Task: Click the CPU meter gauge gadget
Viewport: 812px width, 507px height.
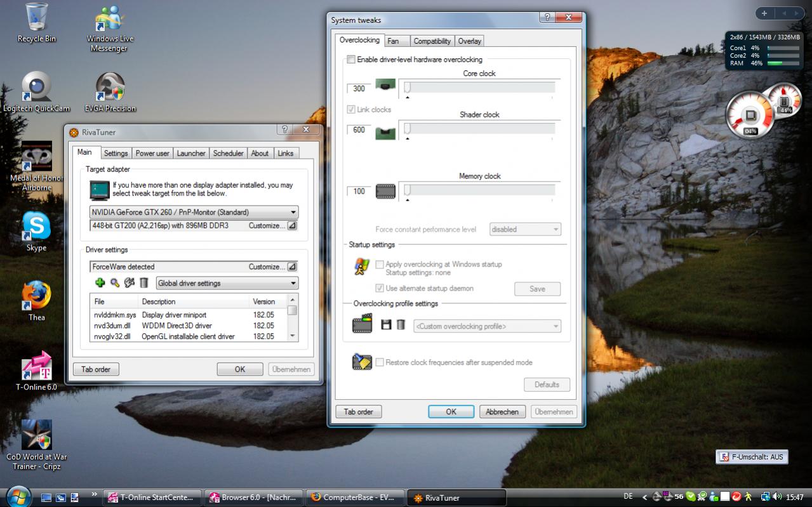Action: coord(750,115)
